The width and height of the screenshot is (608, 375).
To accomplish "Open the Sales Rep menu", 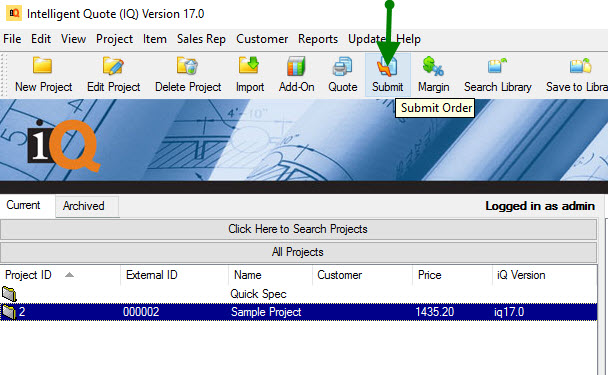I will click(x=201, y=39).
